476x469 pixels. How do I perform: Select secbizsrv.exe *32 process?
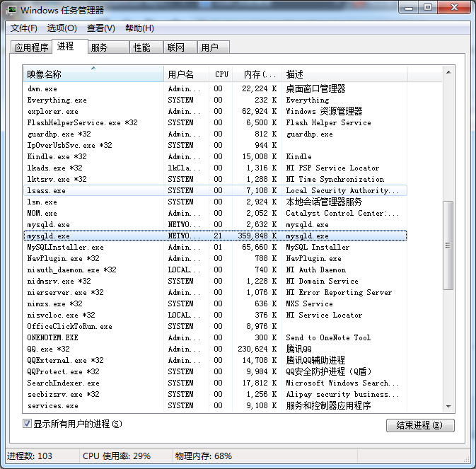tap(215, 394)
